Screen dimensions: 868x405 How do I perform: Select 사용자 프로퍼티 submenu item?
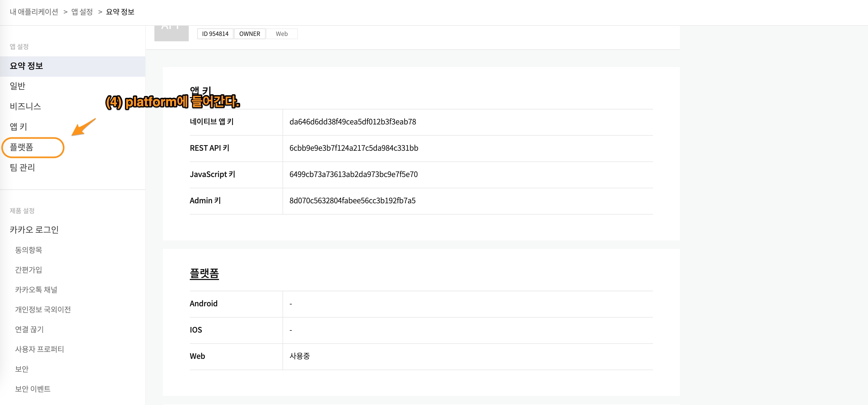pos(39,349)
